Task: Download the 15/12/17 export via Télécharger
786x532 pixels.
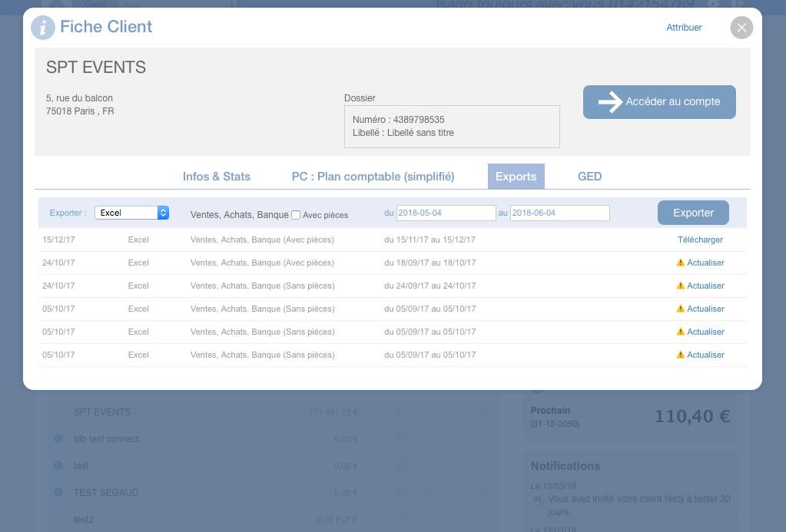Action: 700,240
